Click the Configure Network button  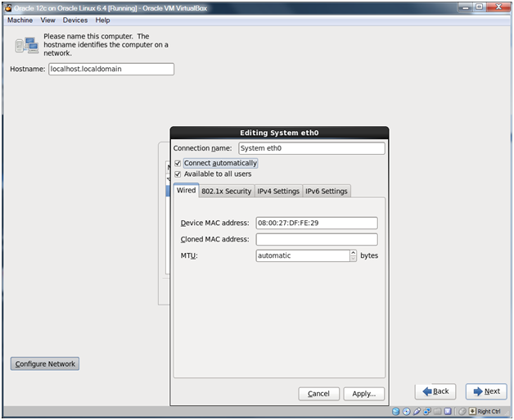click(45, 364)
